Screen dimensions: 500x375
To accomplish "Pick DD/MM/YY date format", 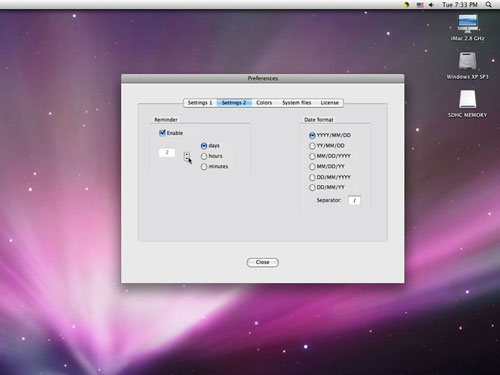I will (x=312, y=187).
